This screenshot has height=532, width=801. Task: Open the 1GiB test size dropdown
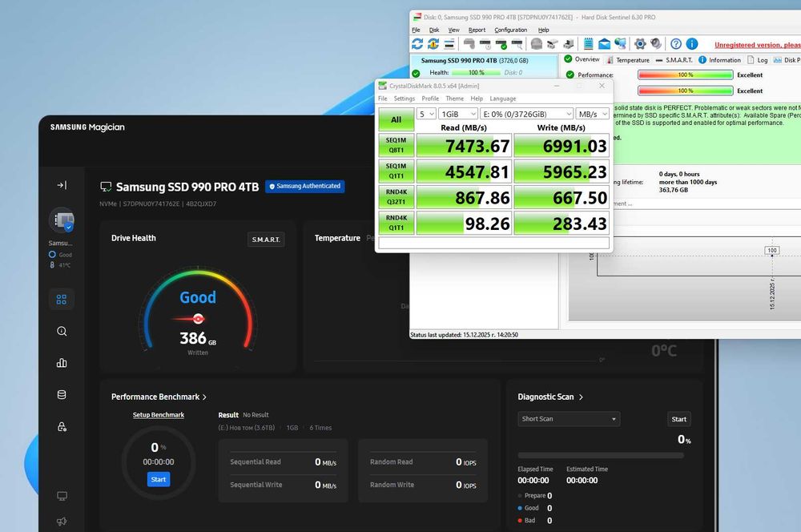click(x=458, y=114)
